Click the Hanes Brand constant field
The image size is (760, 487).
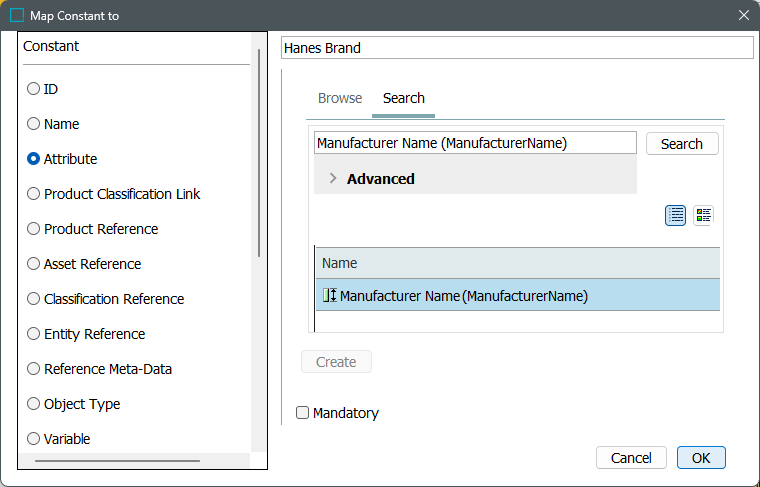[x=517, y=48]
